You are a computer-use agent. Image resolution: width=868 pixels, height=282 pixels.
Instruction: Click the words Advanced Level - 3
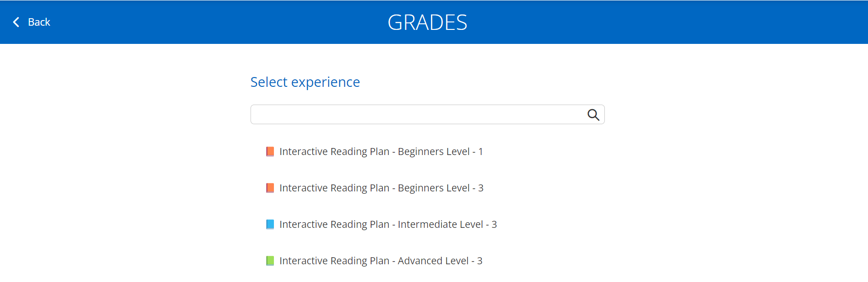coord(440,261)
